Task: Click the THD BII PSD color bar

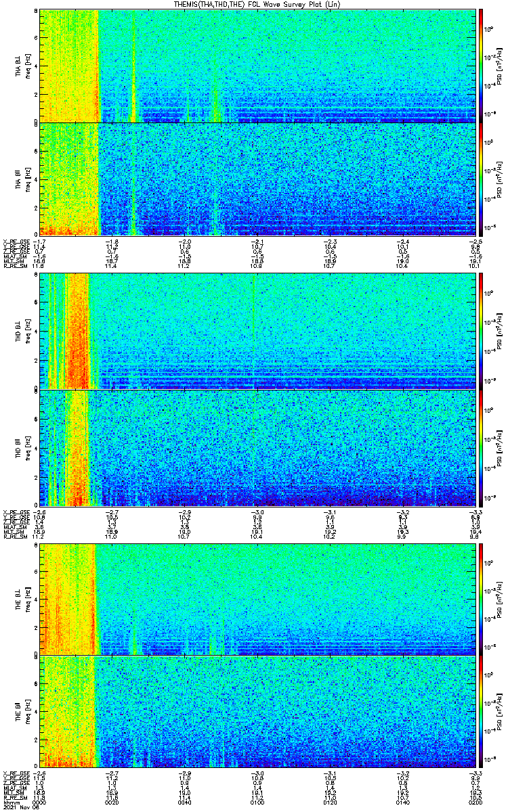Action: [481, 448]
